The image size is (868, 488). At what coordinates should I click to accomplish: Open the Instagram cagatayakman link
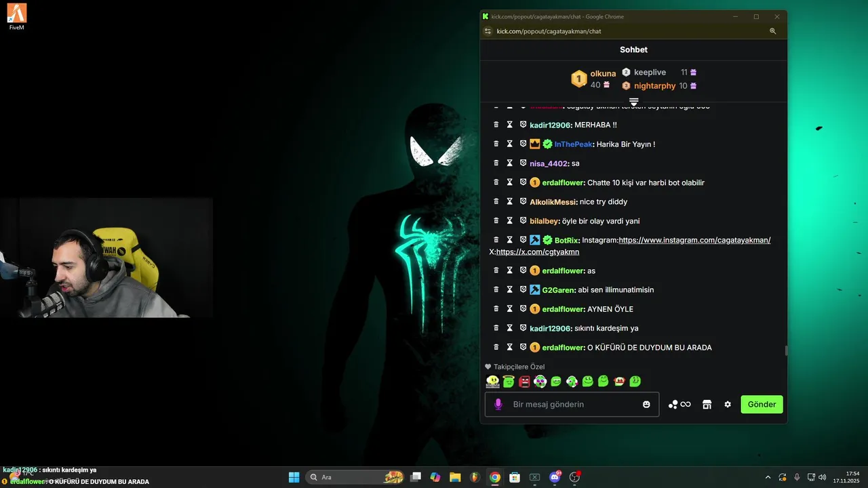point(694,240)
